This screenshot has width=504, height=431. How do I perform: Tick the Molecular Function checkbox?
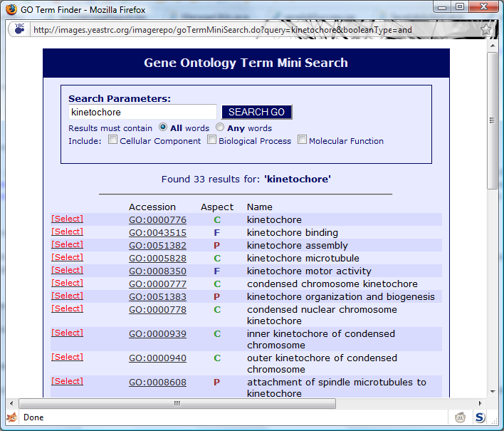302,140
